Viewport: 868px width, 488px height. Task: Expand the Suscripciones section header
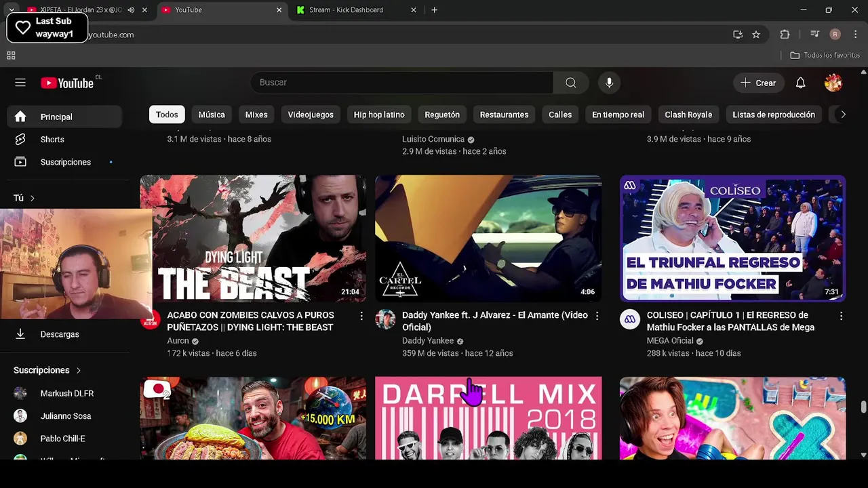(47, 370)
